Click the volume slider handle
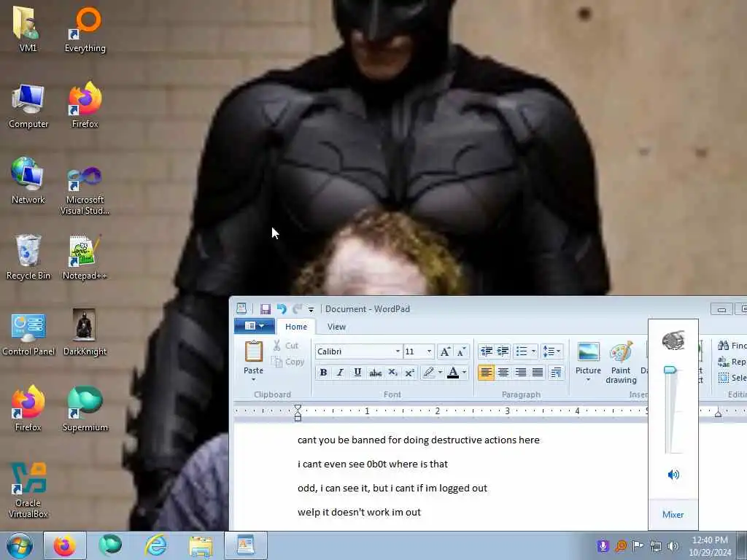 [670, 370]
